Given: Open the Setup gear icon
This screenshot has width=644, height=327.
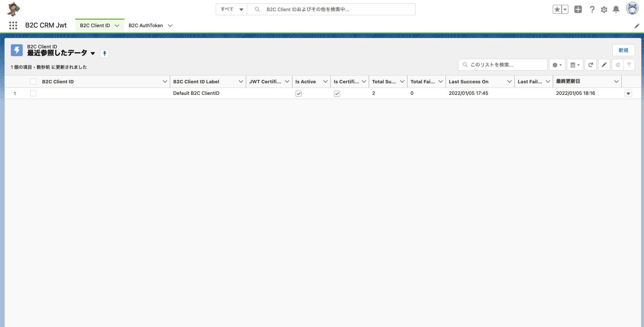Looking at the screenshot, I should 604,10.
